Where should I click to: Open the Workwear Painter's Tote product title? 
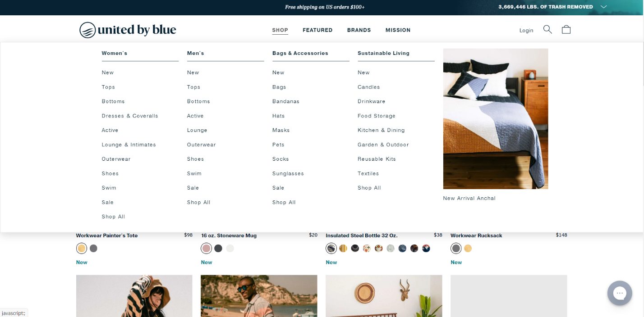point(107,235)
